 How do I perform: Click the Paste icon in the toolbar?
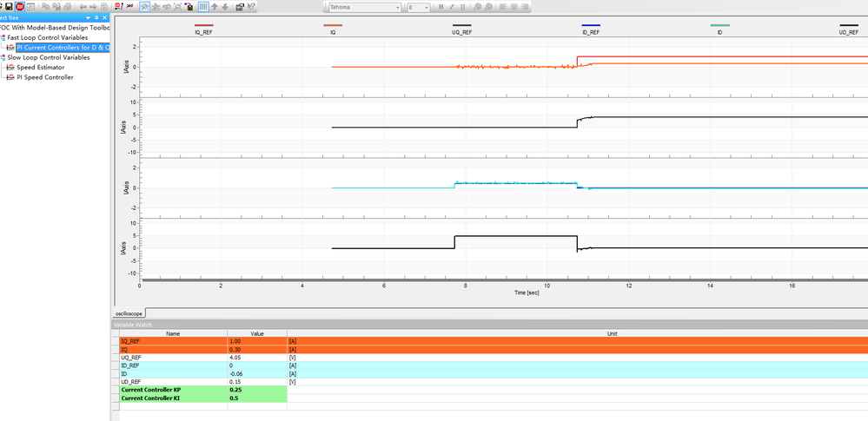pos(56,7)
